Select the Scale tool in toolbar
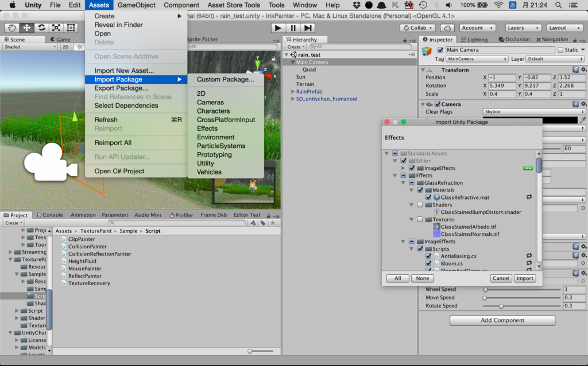Screen dimensions: 588x366 pos(56,28)
